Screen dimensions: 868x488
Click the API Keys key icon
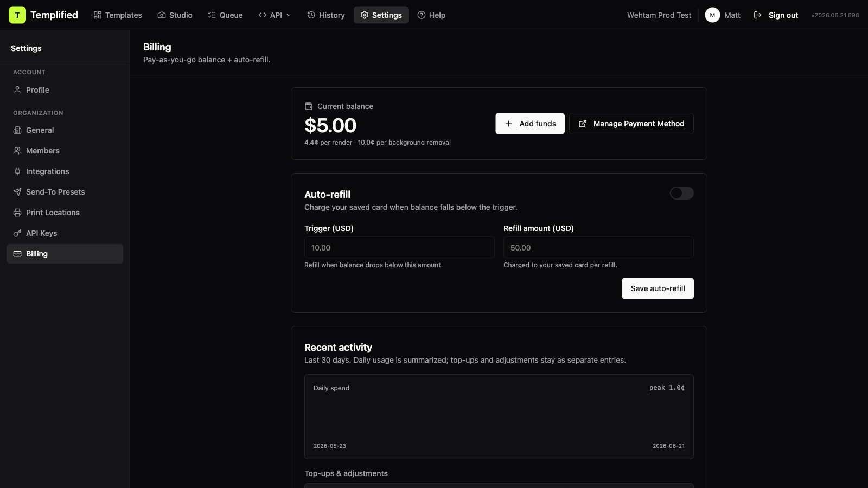coord(17,233)
